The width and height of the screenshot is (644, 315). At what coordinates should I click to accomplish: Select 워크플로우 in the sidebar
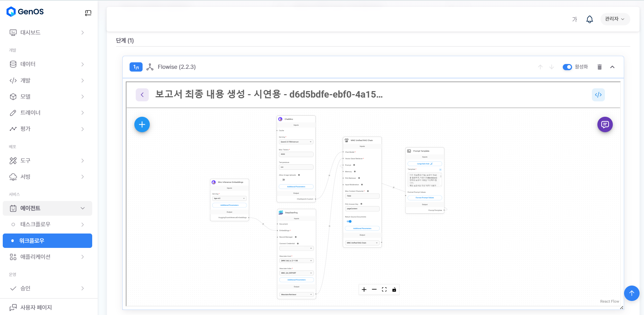47,241
